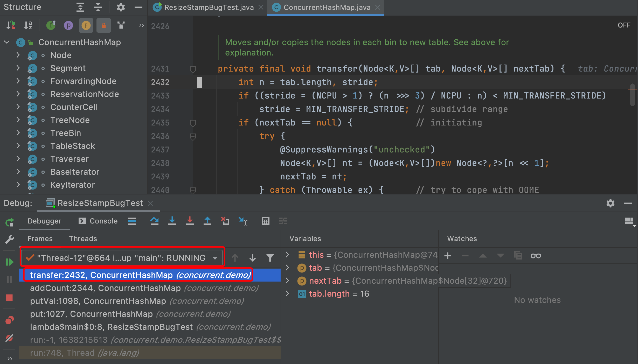The image size is (638, 364).
Task: Switch to the Console tab
Action: [98, 221]
